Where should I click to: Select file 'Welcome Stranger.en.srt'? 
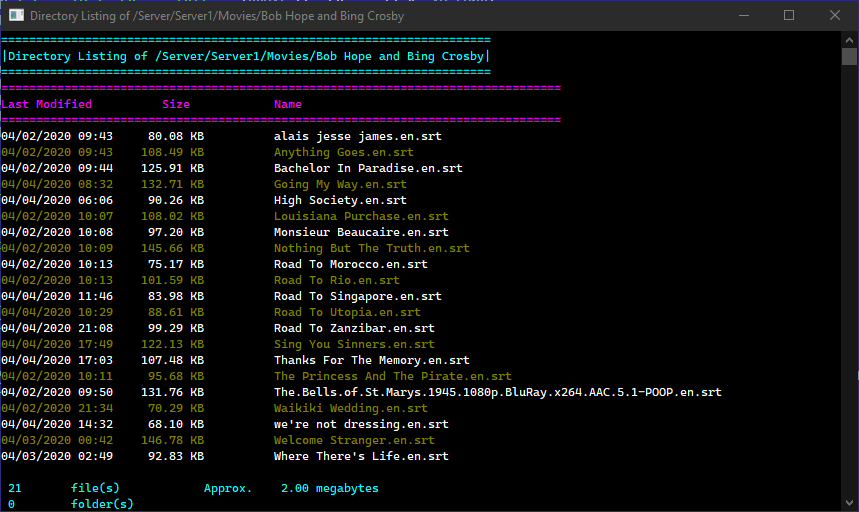pos(354,440)
